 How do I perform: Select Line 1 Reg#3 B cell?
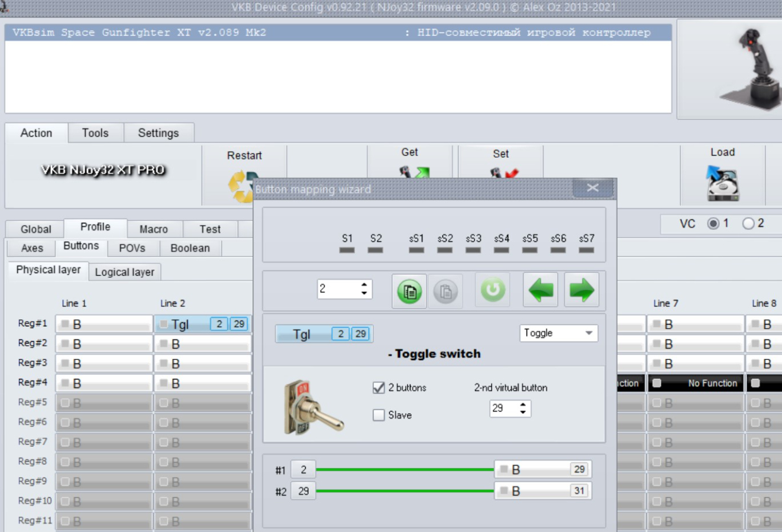[x=104, y=364]
